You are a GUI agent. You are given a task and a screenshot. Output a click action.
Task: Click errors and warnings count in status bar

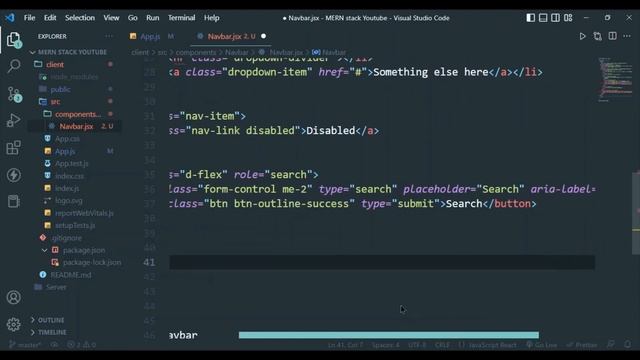pos(81,345)
